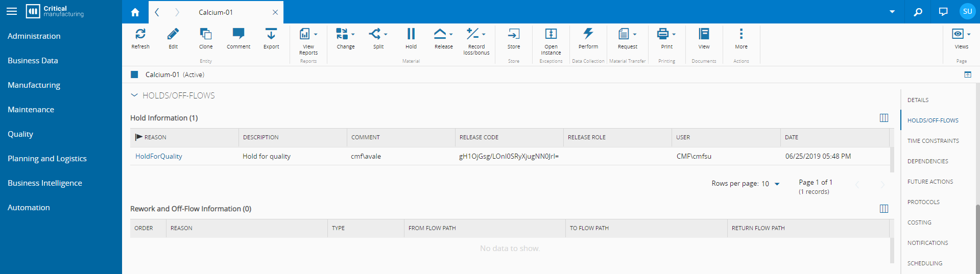The width and height of the screenshot is (980, 274).
Task: Switch to TIME CONSTRAINTS section
Action: point(933,141)
